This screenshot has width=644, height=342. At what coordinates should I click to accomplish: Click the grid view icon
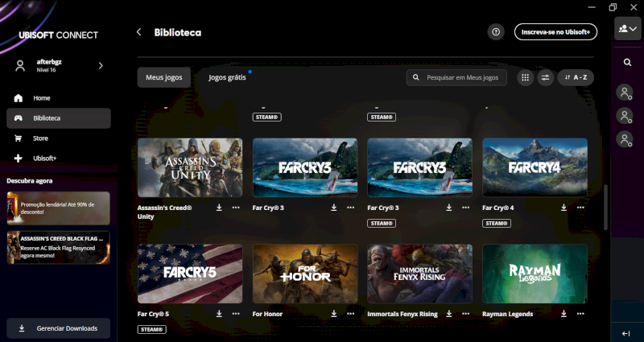tap(525, 77)
